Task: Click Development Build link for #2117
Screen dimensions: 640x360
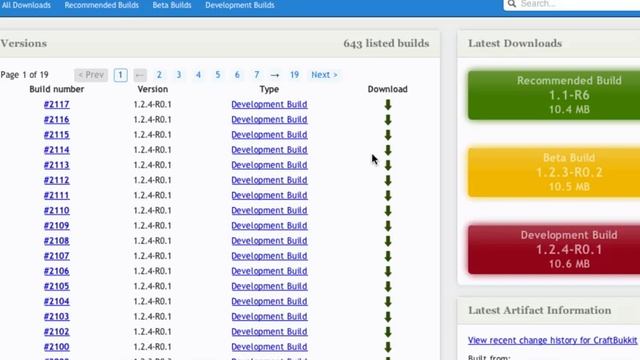Action: (x=269, y=104)
